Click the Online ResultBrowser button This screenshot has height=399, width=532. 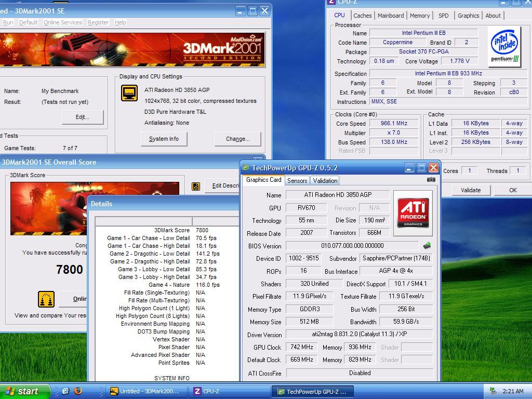[x=73, y=299]
